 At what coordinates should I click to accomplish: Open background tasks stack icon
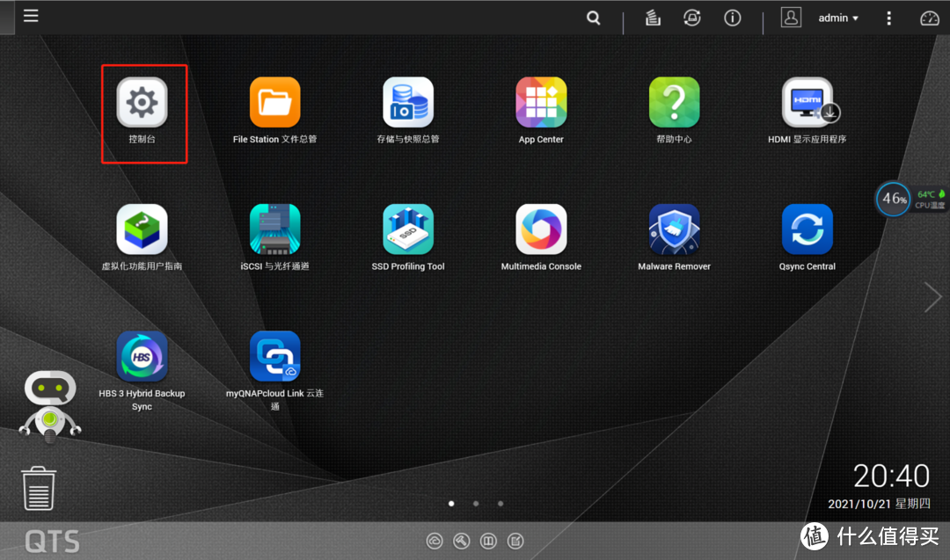(x=653, y=18)
